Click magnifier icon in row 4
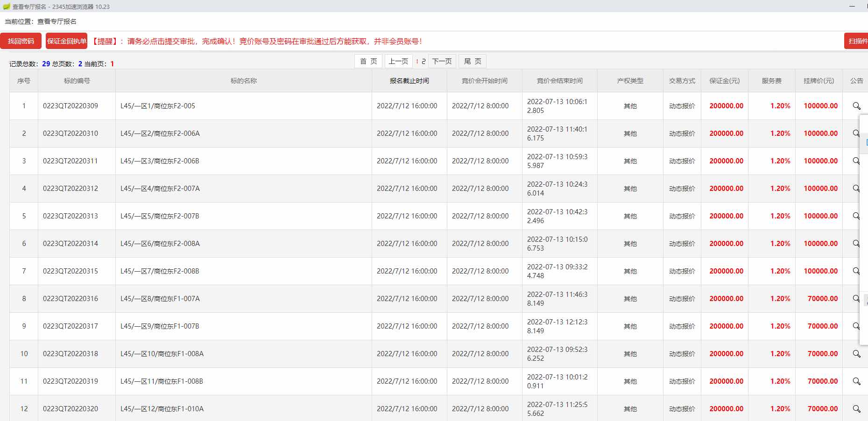 pos(856,189)
